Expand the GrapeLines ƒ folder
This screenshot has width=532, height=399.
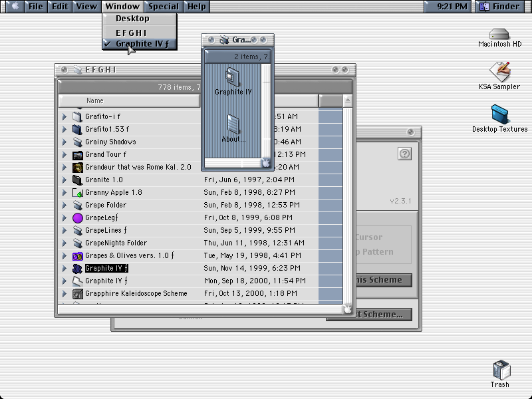tap(64, 230)
